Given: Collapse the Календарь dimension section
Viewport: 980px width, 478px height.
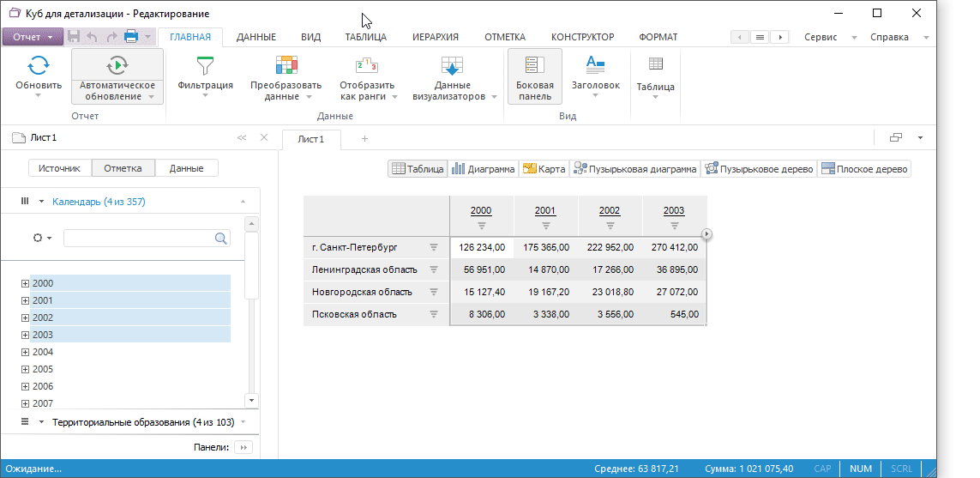Looking at the screenshot, I should click(243, 202).
